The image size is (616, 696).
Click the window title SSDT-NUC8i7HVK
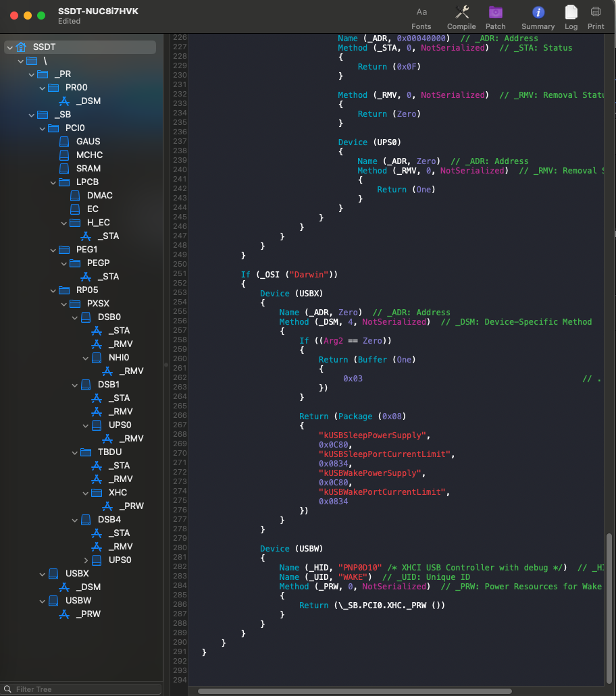tap(98, 11)
